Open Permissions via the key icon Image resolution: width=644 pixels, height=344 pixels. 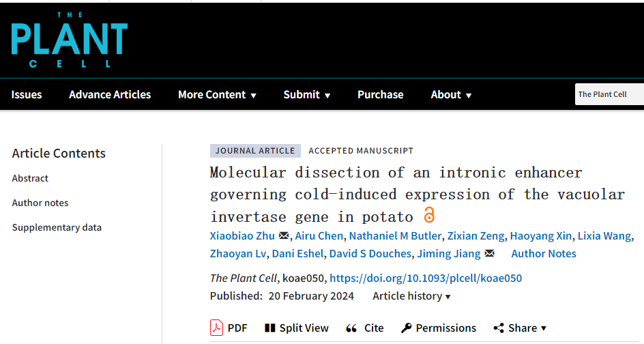(x=407, y=328)
